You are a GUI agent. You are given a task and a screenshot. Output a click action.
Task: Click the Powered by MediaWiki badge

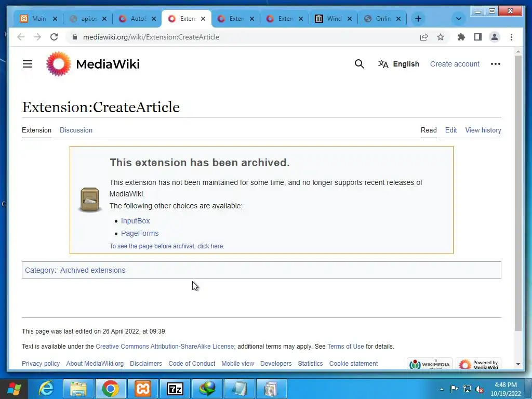point(478,363)
